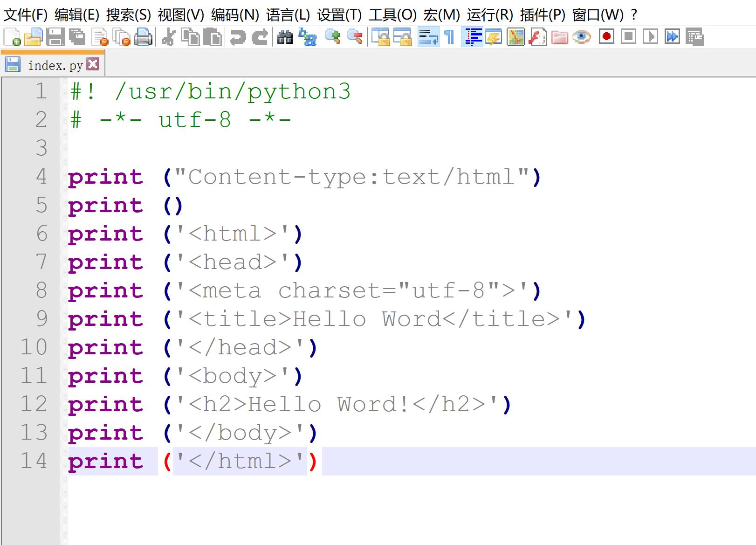Screen dimensions: 756x545
Task: Zoom in on the text
Action: 333,37
